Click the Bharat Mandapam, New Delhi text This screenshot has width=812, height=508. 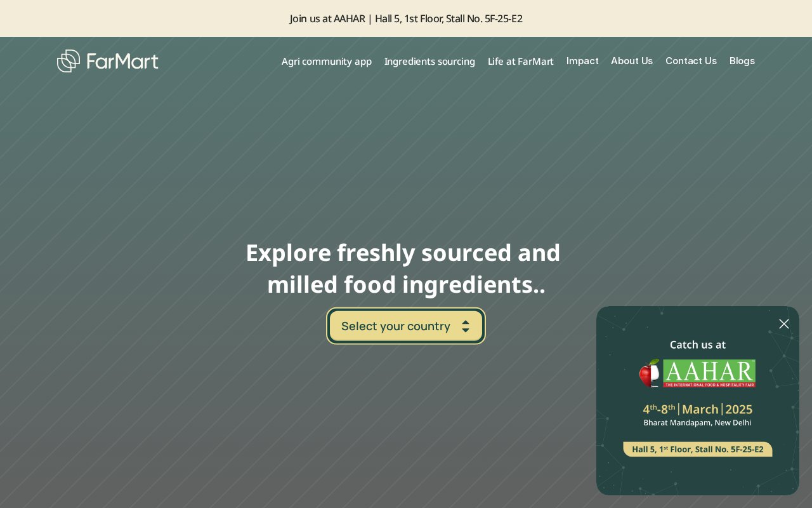pyautogui.click(x=697, y=422)
